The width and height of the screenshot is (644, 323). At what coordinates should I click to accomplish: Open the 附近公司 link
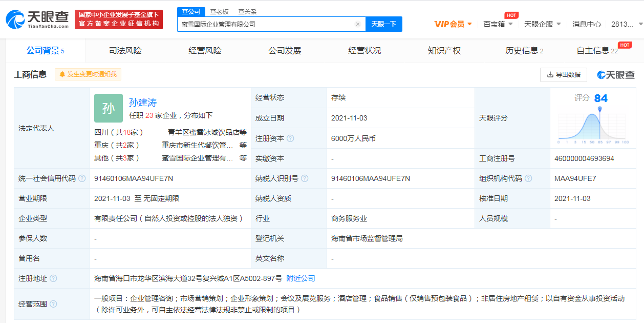[x=300, y=278]
